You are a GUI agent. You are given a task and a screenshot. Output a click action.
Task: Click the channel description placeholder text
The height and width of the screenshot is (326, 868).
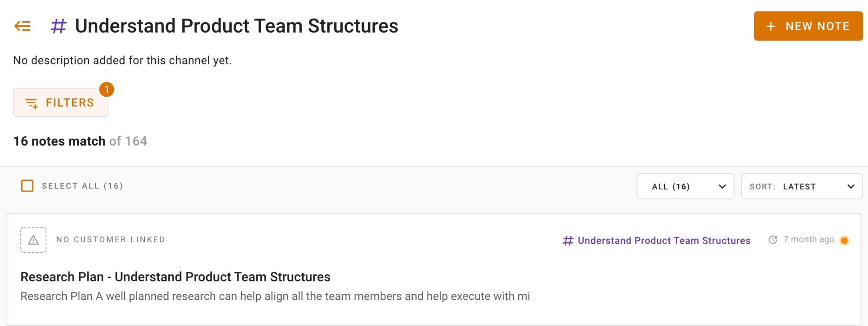(122, 60)
